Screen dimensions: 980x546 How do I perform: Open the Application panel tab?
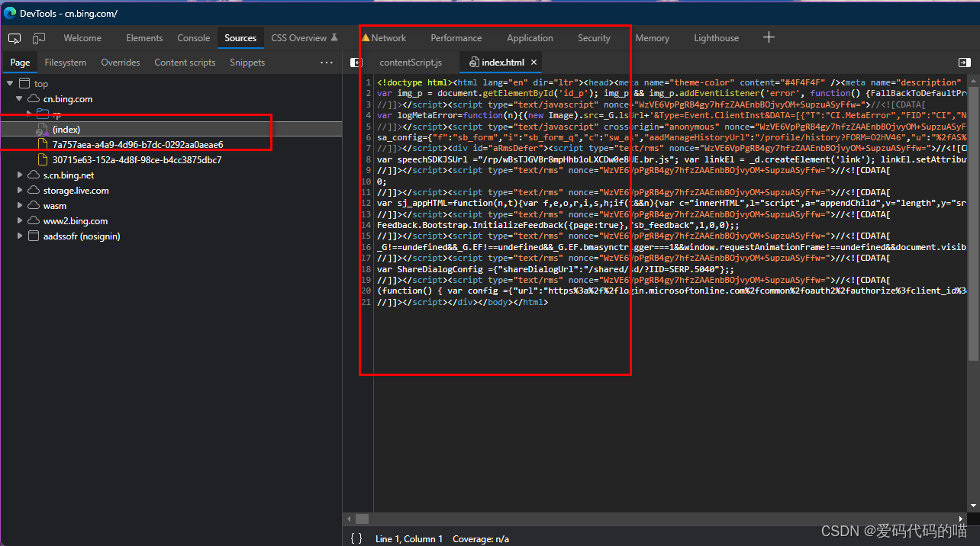(x=530, y=38)
